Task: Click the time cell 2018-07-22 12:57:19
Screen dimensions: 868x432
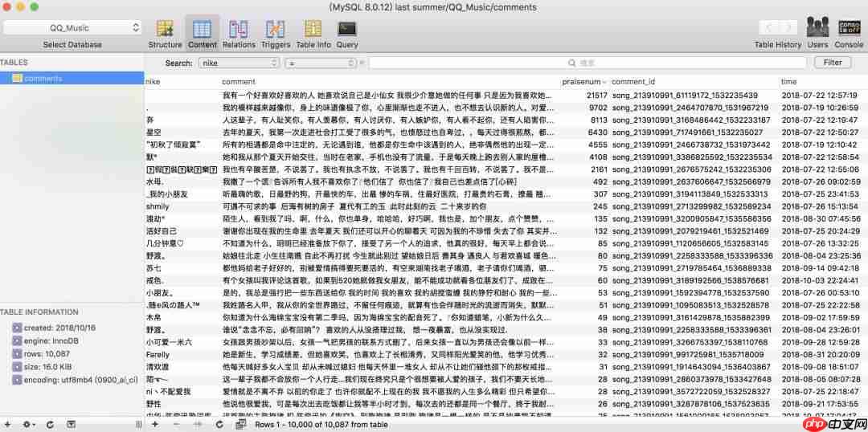Action: [819, 95]
